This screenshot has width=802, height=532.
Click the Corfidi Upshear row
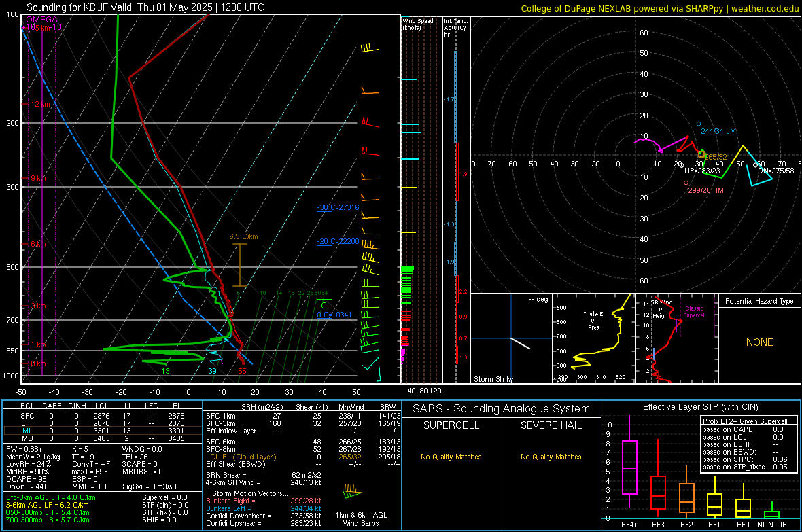pos(264,523)
